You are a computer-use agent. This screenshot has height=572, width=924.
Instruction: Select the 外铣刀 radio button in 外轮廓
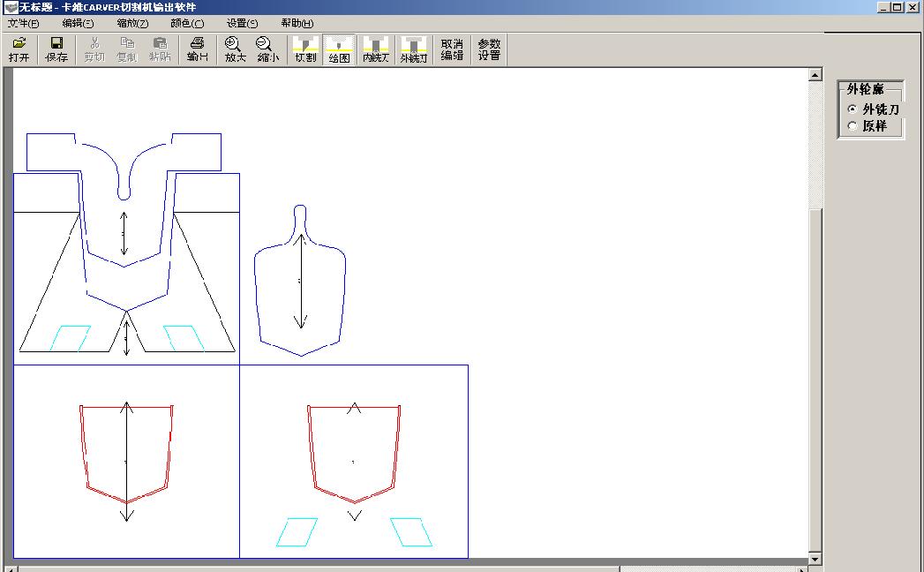[852, 109]
